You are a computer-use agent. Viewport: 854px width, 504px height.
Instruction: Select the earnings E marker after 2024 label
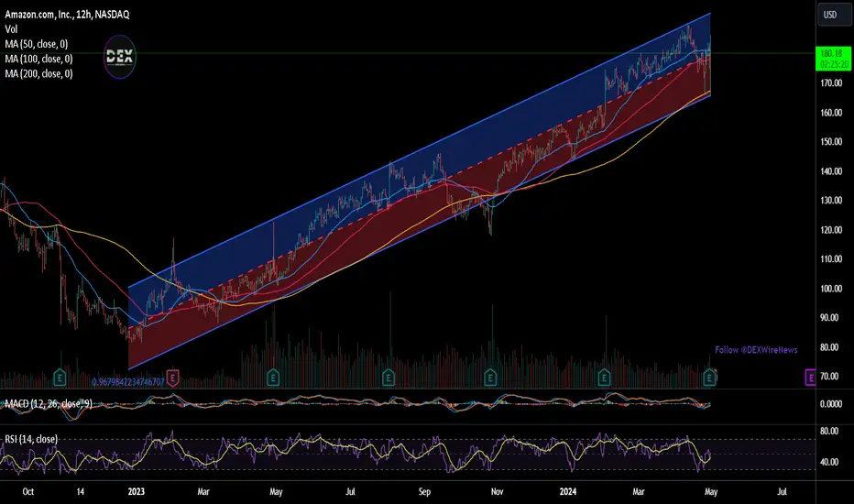604,377
